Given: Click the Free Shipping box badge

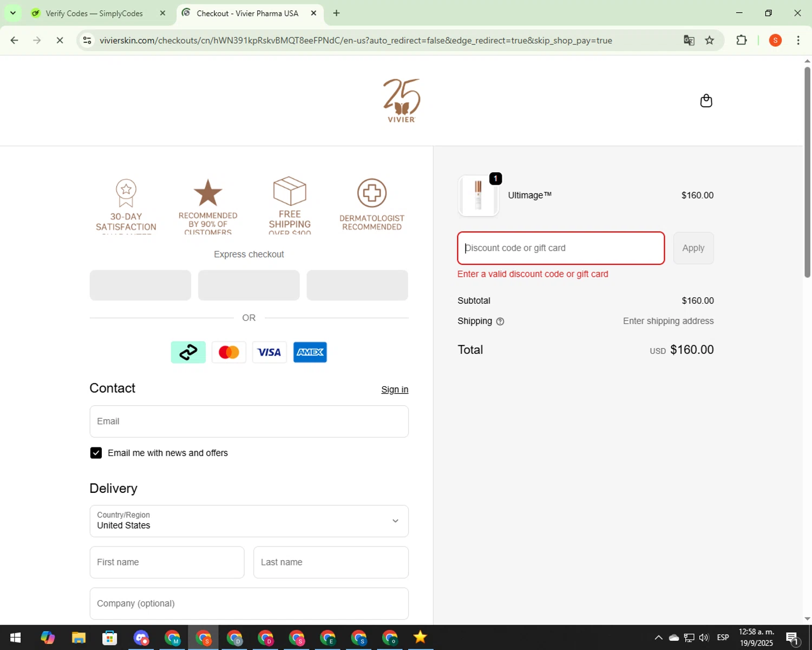Looking at the screenshot, I should pyautogui.click(x=290, y=205).
